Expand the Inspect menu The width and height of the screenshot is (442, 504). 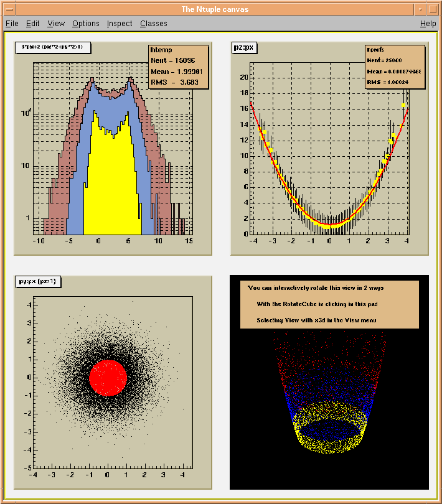click(x=120, y=24)
